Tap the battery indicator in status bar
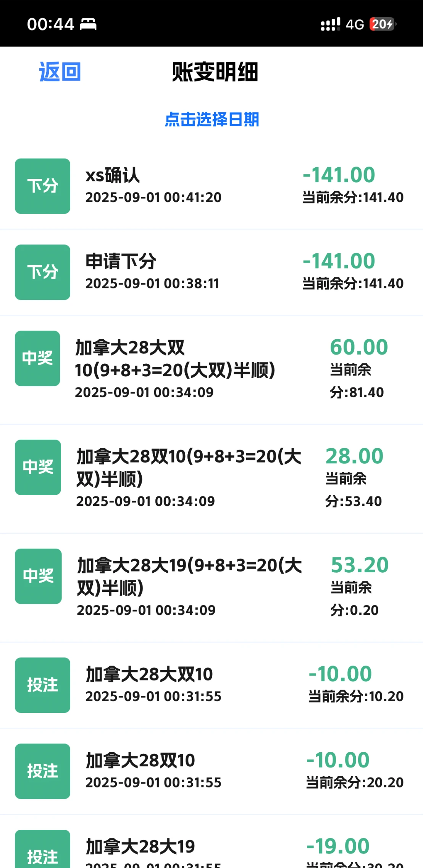The width and height of the screenshot is (423, 868). (382, 24)
